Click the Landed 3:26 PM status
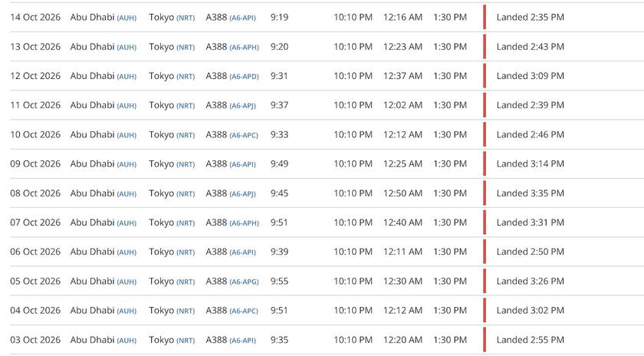Viewport: 644px width, 356px height. (531, 281)
